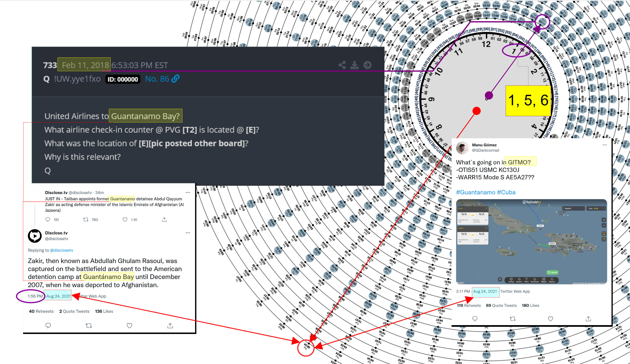
Task: Click the download icon on Q post 733
Action: pos(354,65)
